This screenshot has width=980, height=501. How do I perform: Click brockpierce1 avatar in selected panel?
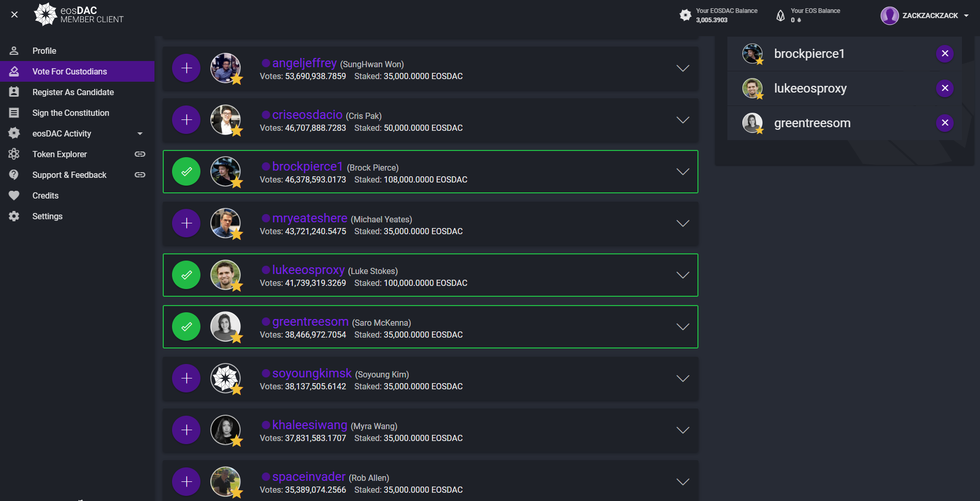753,54
